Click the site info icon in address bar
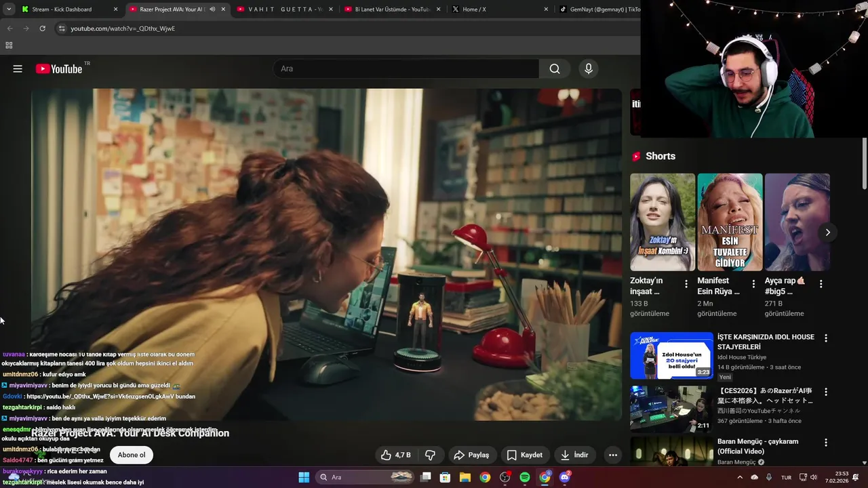Screen dimensions: 868x488 point(62,28)
